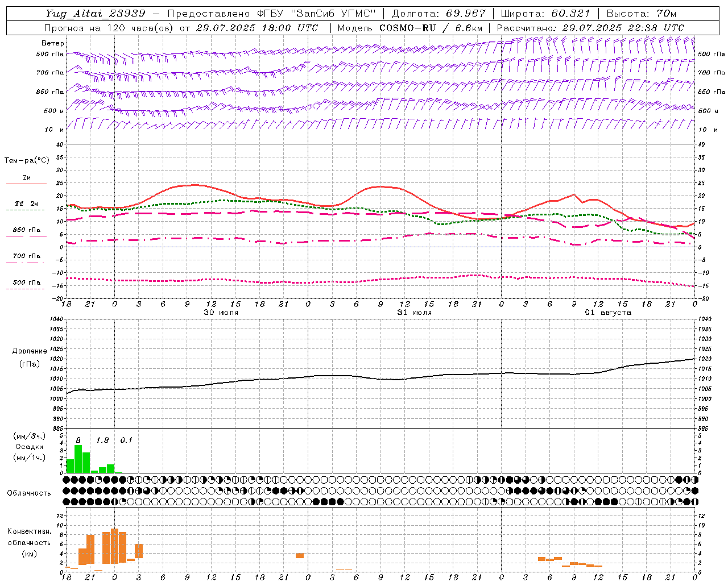
Task: Click the Высота: 70м header field
Action: click(642, 14)
